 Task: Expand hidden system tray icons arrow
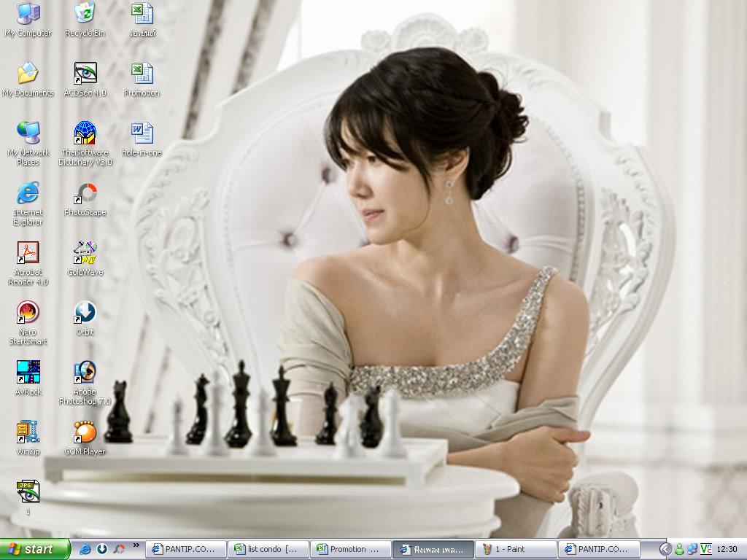coord(665,550)
